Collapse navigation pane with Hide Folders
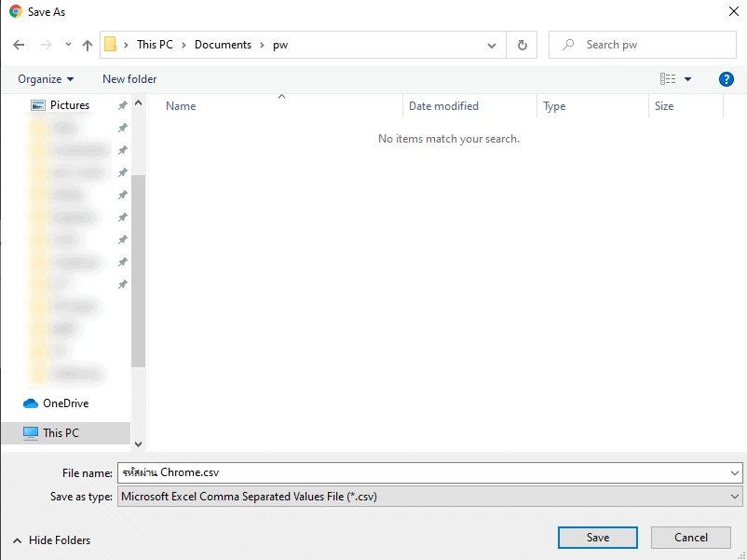Viewport: 747px width, 560px height. (x=52, y=540)
